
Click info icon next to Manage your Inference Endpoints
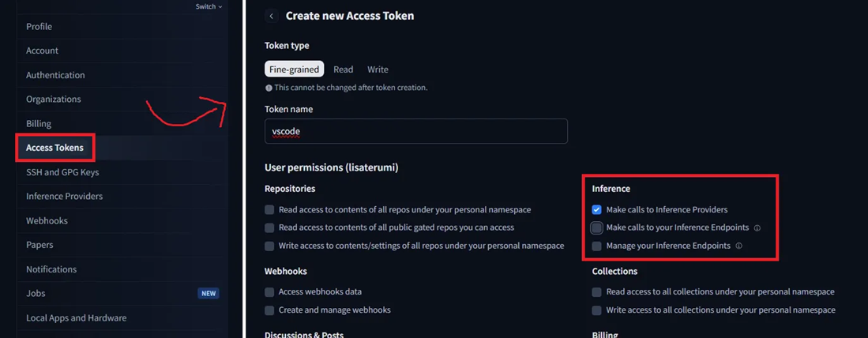(738, 246)
